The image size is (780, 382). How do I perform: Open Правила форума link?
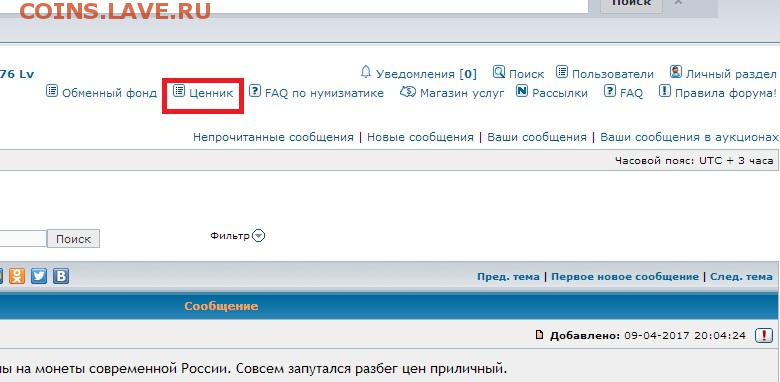(725, 93)
